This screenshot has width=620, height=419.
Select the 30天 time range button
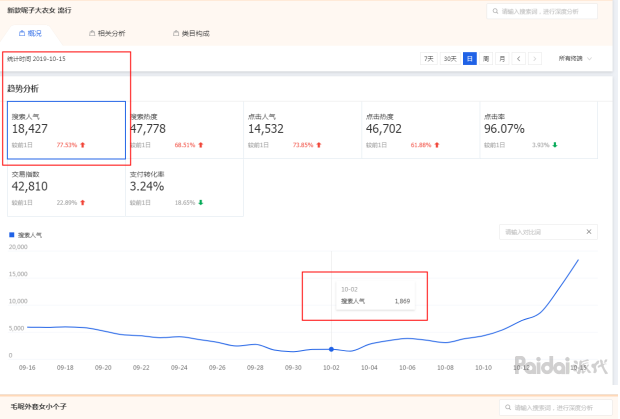(x=450, y=59)
